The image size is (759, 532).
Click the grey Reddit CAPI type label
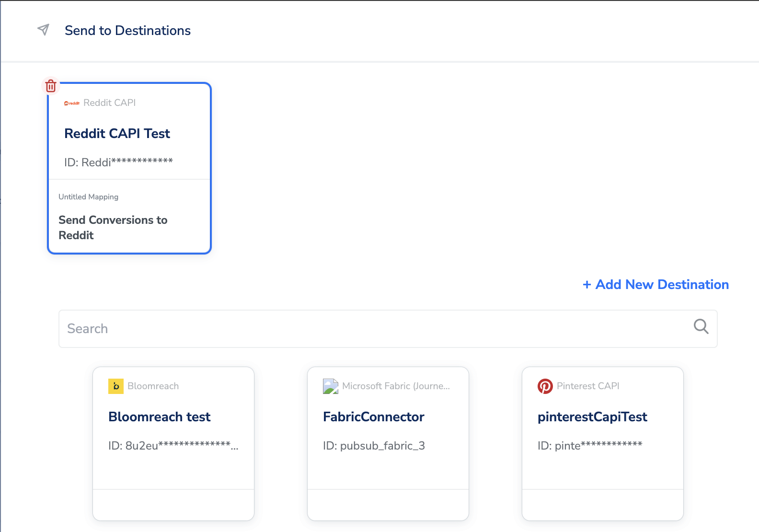click(x=110, y=103)
